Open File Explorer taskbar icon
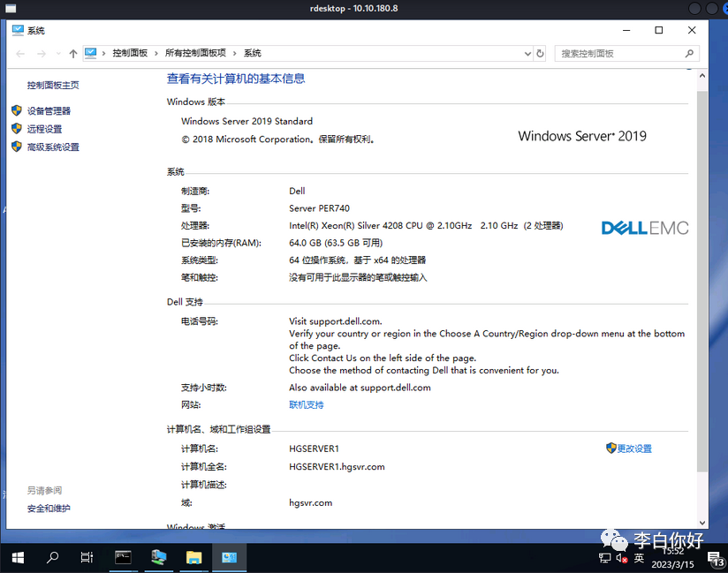 pyautogui.click(x=194, y=557)
